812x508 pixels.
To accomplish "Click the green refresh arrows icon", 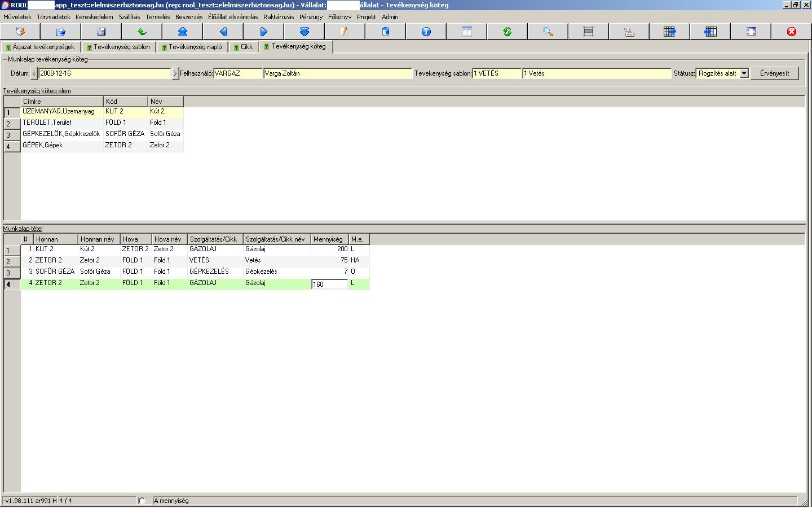I will tap(507, 32).
